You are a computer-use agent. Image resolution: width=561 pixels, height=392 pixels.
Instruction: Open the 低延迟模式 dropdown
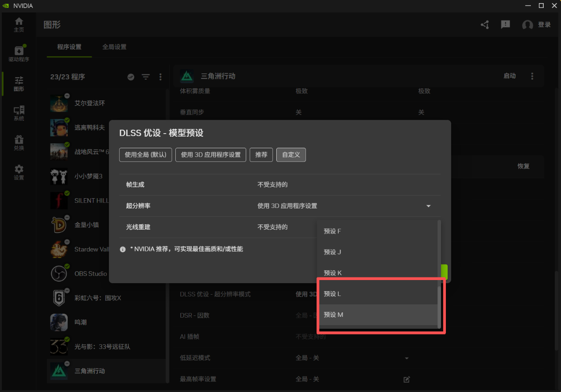click(x=406, y=357)
